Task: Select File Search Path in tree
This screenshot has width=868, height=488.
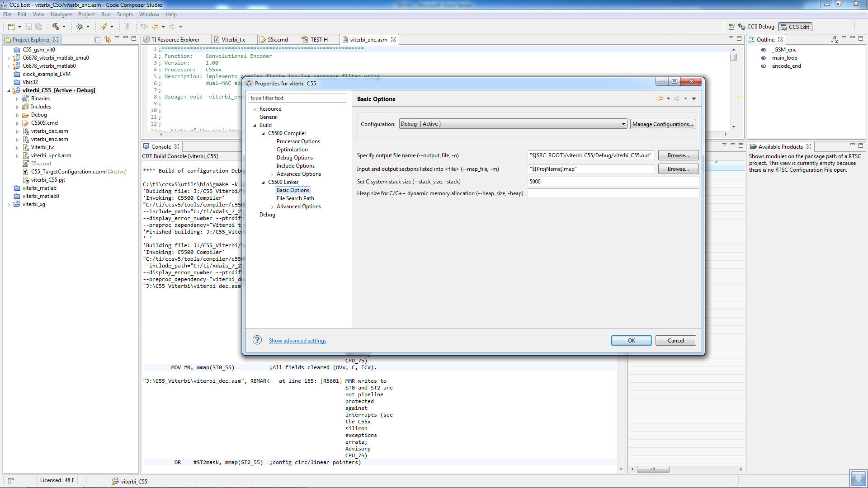Action: coord(295,198)
